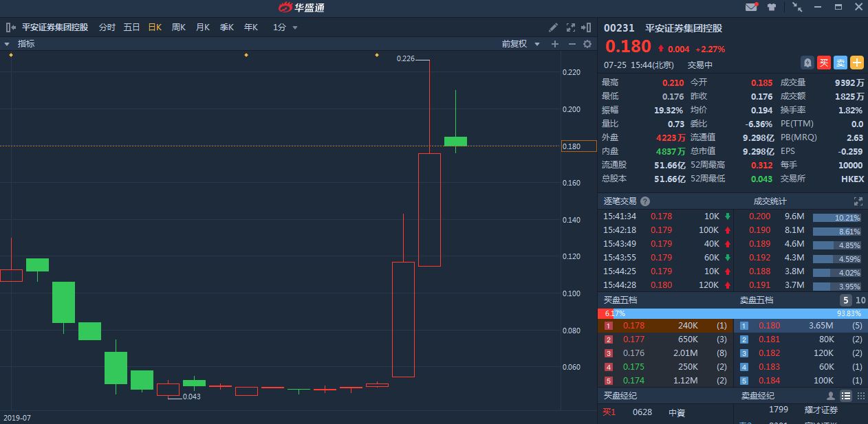
Task: Open the skin theme shirt icon
Action: (x=772, y=7)
